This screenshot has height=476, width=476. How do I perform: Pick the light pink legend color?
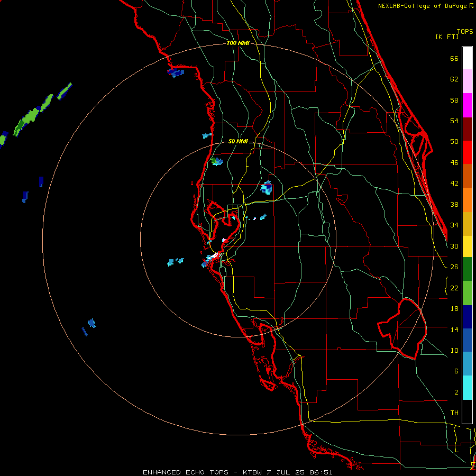point(467,81)
